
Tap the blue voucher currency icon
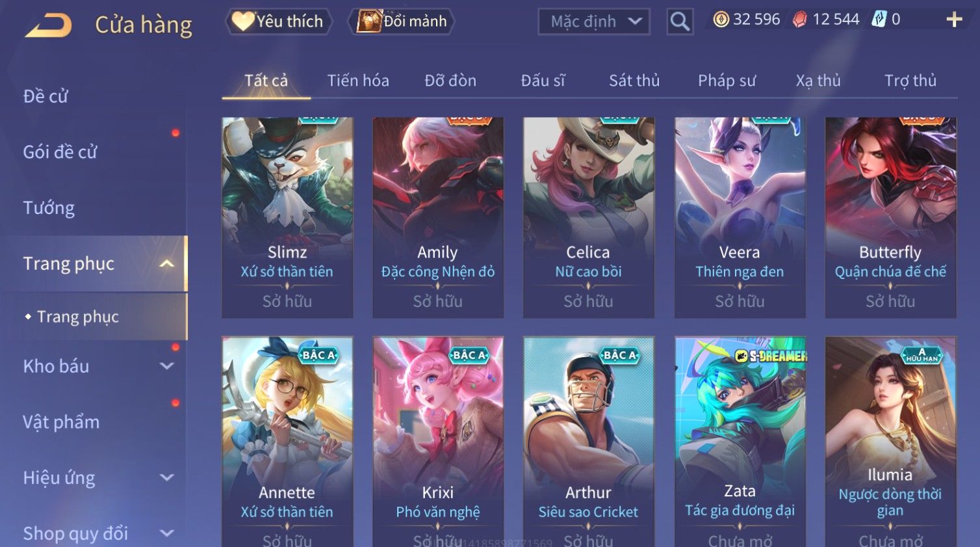[879, 19]
